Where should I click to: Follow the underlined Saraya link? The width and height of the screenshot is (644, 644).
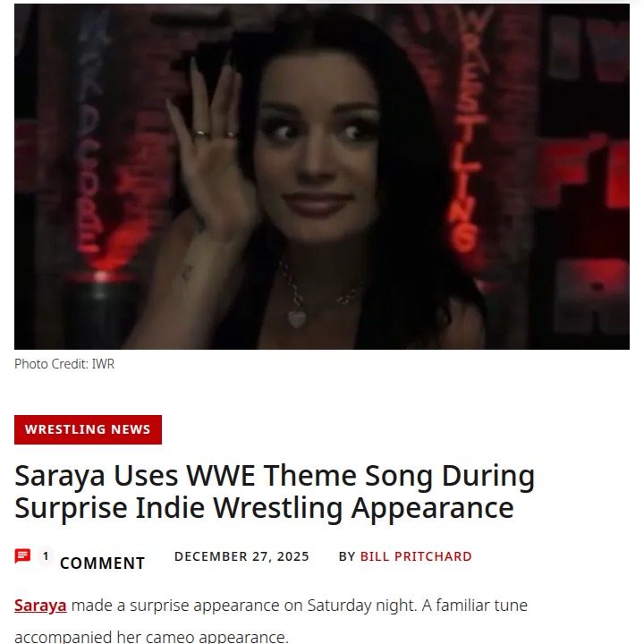40,606
